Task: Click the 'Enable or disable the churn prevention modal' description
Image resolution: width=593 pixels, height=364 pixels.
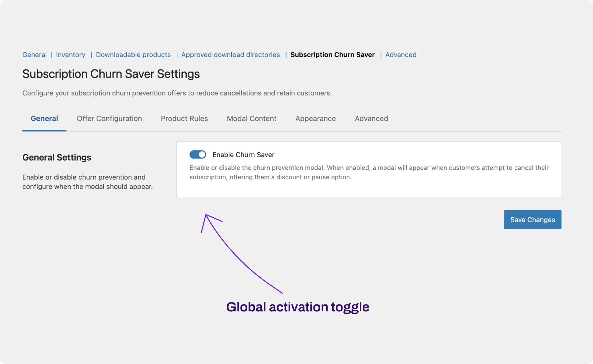Action: point(369,172)
